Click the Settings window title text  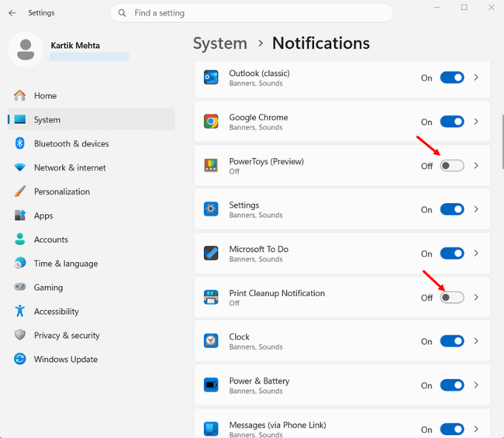point(41,13)
